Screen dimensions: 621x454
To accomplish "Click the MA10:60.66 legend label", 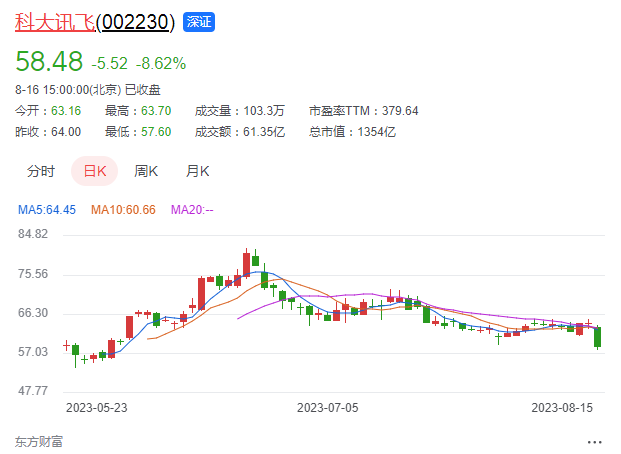I will click(123, 210).
